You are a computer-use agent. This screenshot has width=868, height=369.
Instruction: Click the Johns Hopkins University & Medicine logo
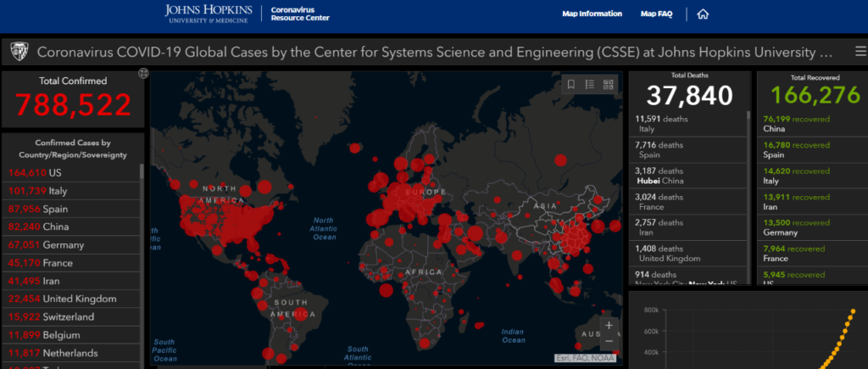[209, 14]
